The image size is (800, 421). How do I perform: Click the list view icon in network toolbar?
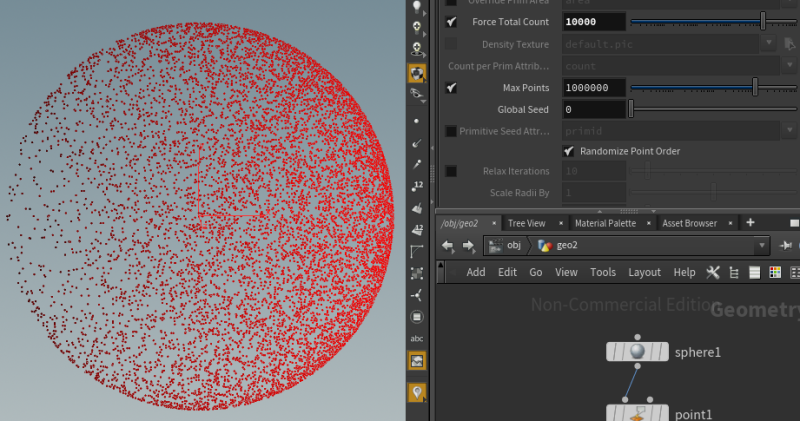755,273
